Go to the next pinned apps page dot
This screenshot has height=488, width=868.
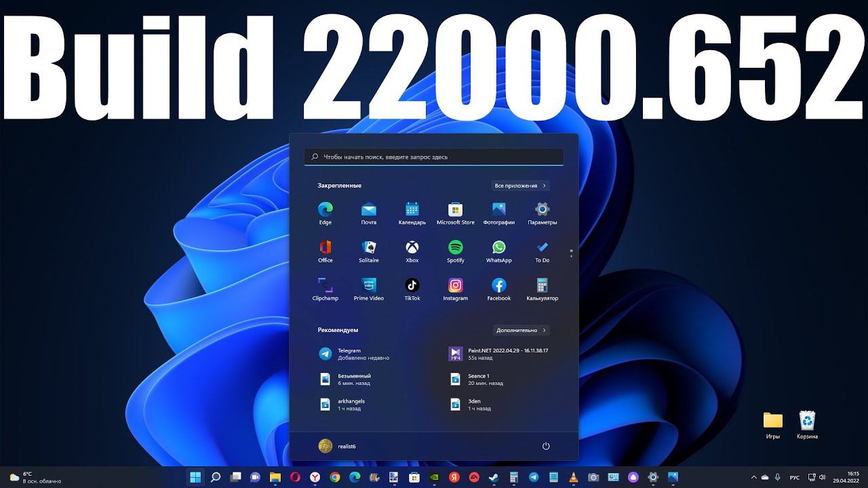click(x=572, y=256)
